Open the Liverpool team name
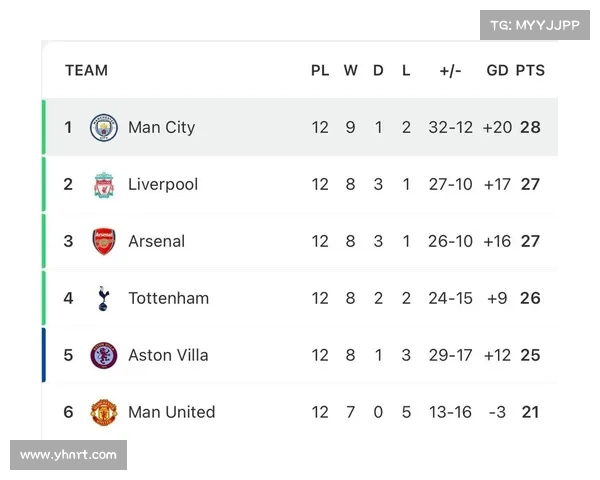The height and width of the screenshot is (480, 600). click(x=163, y=184)
